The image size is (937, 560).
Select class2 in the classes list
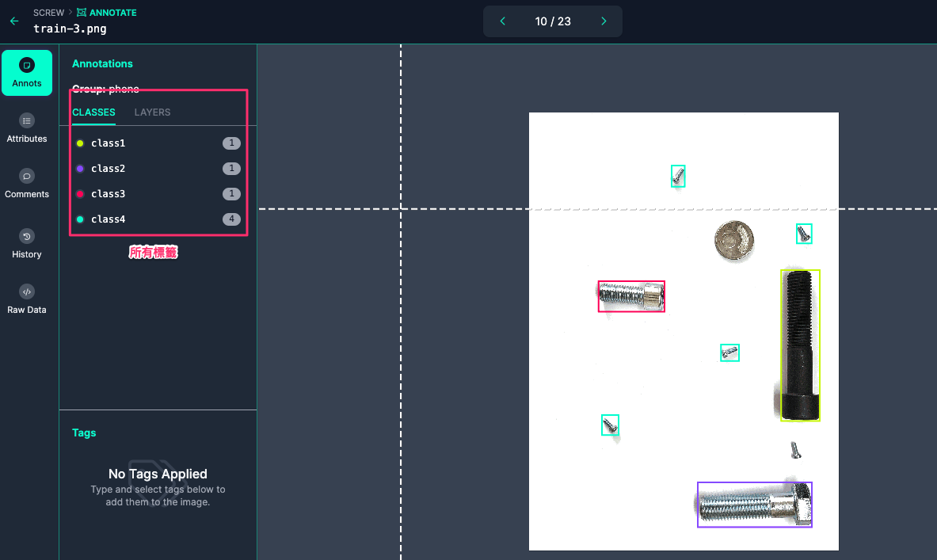click(109, 169)
